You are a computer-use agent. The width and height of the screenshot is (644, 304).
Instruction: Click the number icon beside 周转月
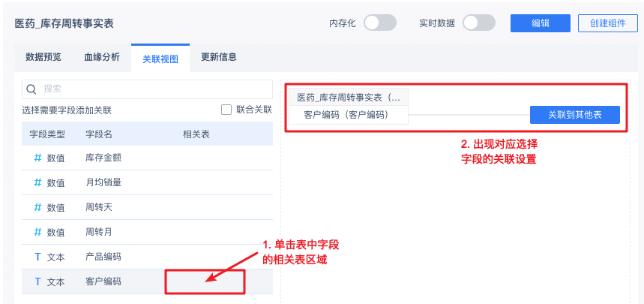(37, 232)
